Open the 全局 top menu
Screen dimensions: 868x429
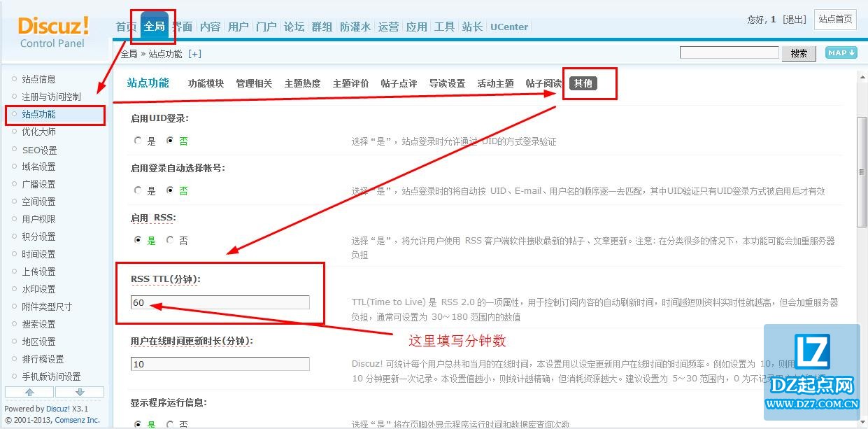coord(155,27)
